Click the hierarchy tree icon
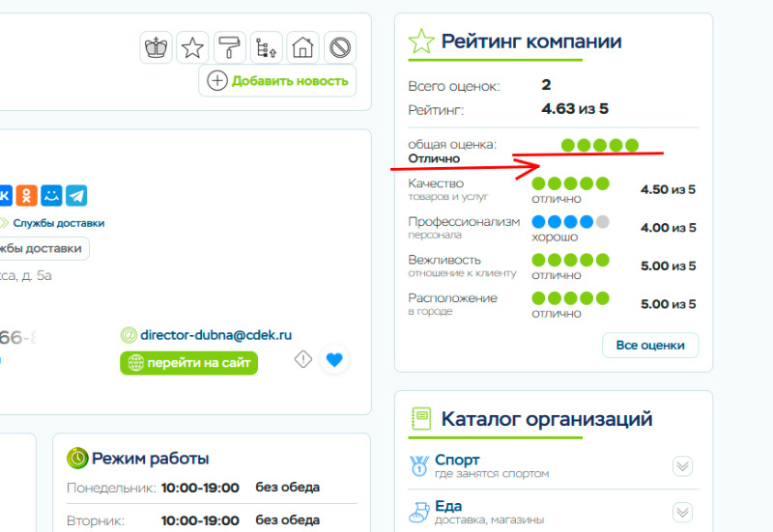This screenshot has width=773, height=532. (x=266, y=47)
